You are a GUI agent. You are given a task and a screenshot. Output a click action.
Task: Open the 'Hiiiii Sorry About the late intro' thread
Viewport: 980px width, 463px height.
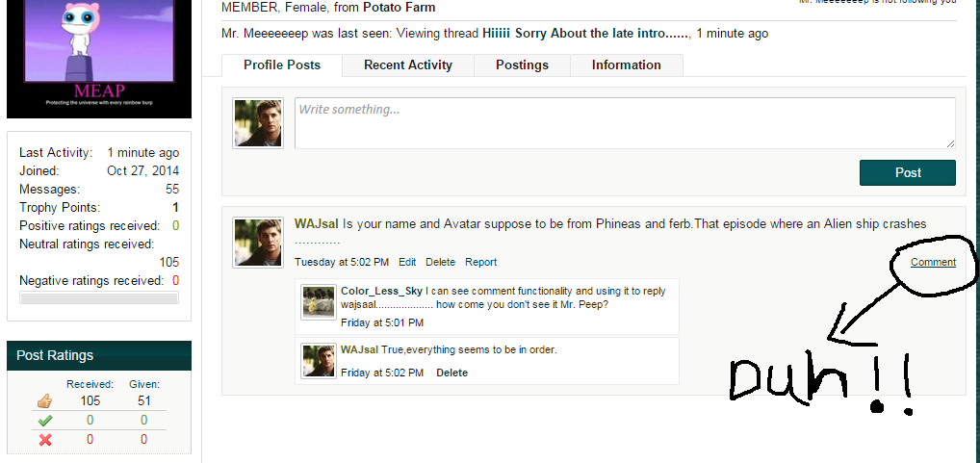(585, 33)
